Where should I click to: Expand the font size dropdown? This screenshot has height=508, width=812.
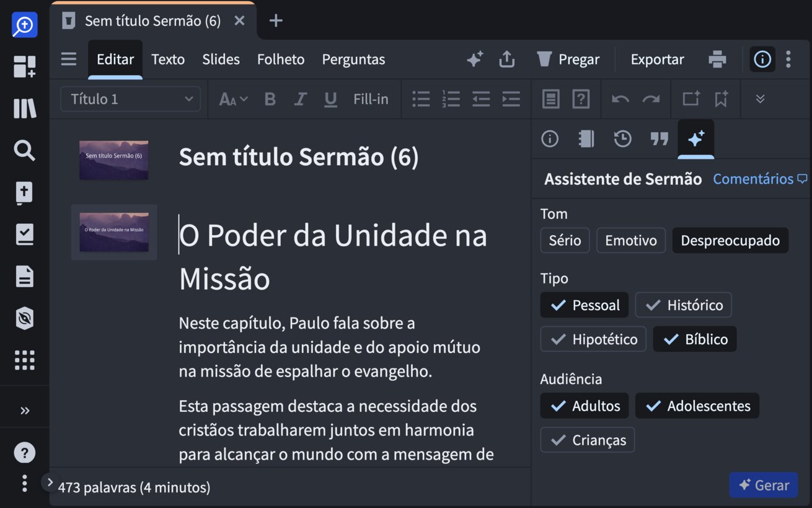[233, 99]
